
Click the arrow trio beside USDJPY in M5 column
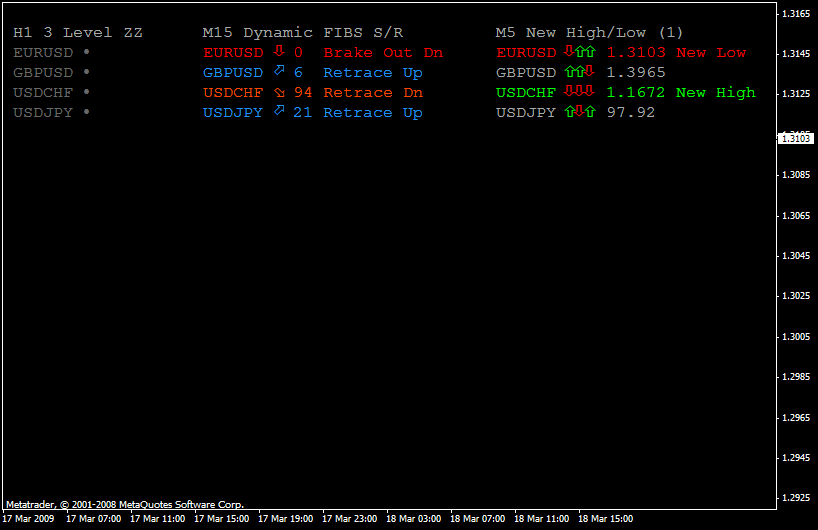(x=580, y=111)
